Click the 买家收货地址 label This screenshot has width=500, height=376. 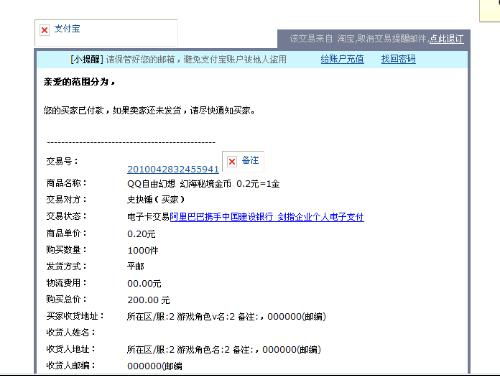(x=75, y=316)
